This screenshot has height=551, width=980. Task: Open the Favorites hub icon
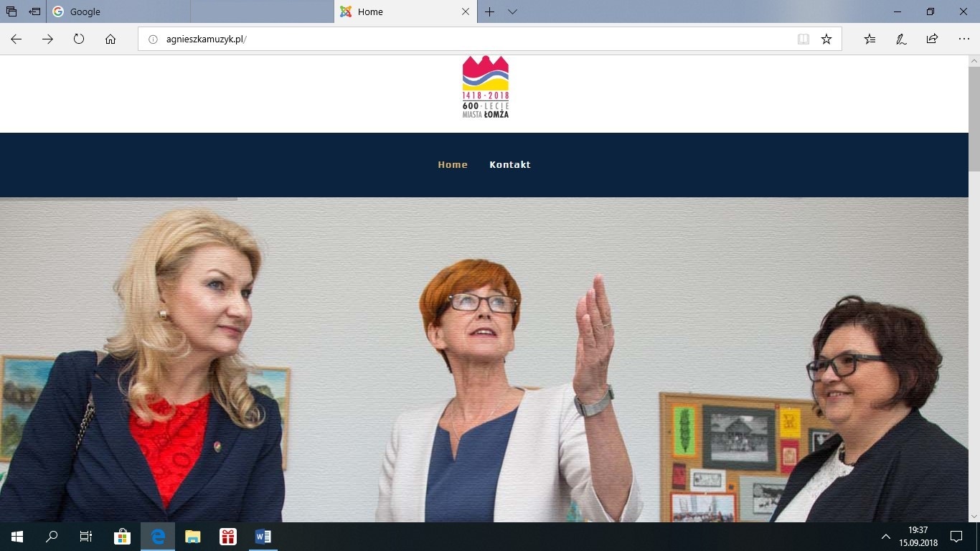coord(870,39)
